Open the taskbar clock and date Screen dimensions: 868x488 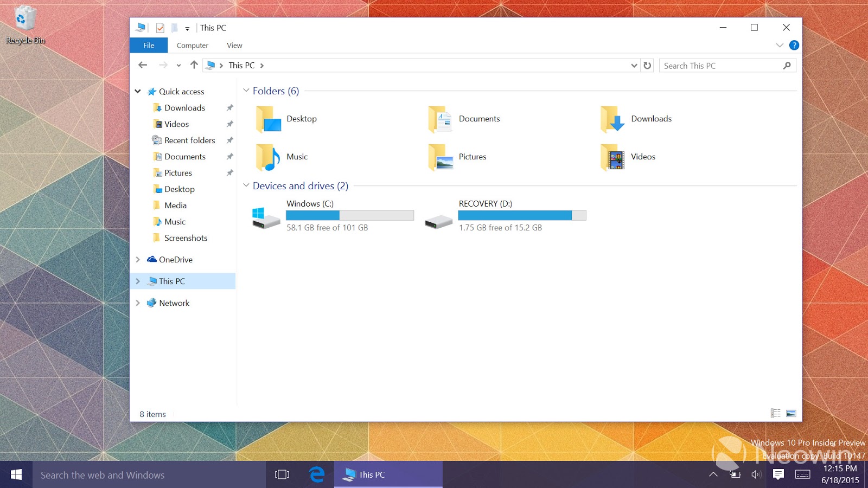[x=840, y=474]
